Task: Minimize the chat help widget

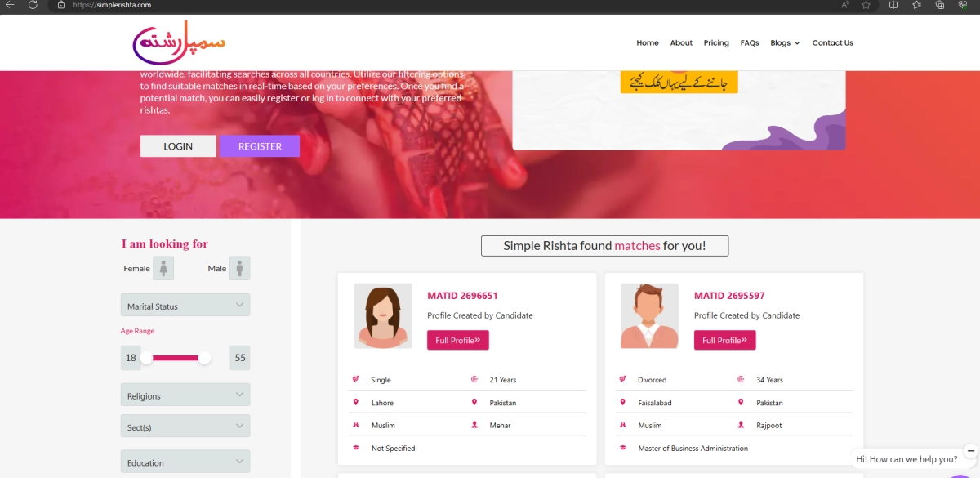Action: (x=970, y=450)
